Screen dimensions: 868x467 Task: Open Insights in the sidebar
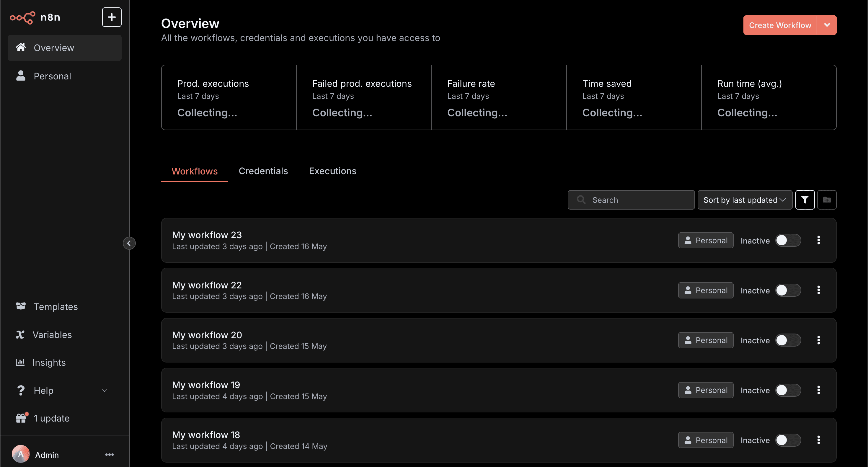click(x=49, y=363)
